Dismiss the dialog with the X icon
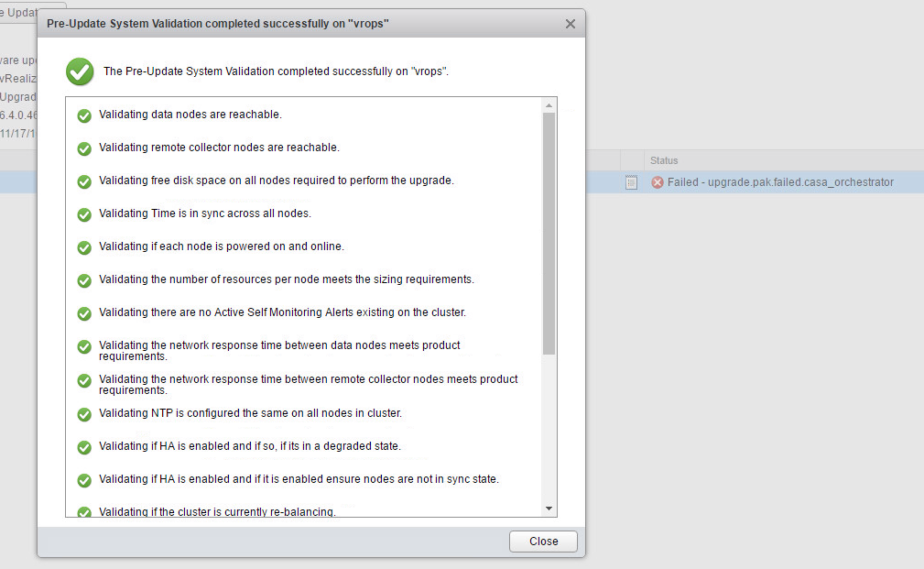 [x=571, y=24]
